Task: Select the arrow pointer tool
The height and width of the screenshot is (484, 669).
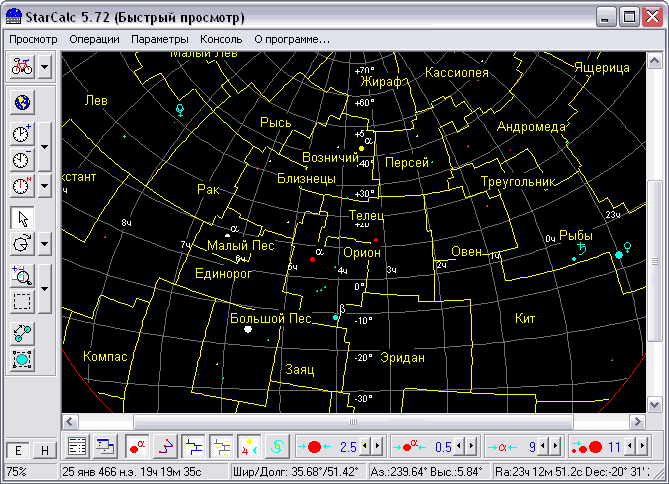Action: click(x=22, y=219)
